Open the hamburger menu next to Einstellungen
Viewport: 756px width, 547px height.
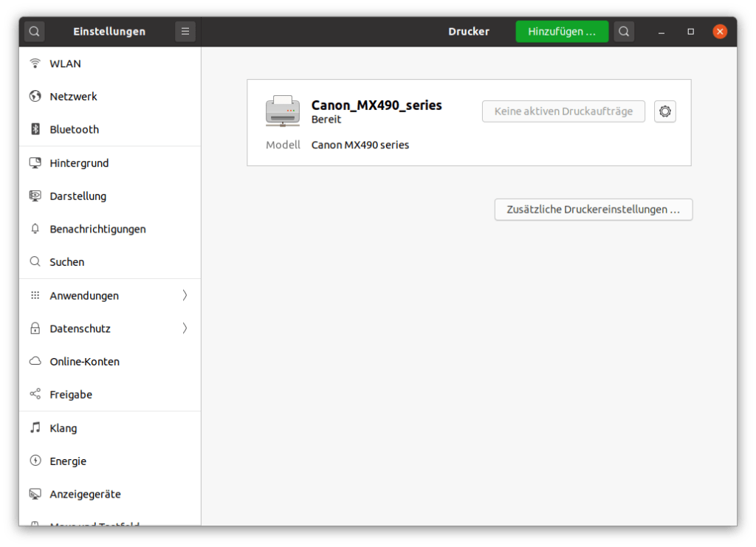click(185, 32)
